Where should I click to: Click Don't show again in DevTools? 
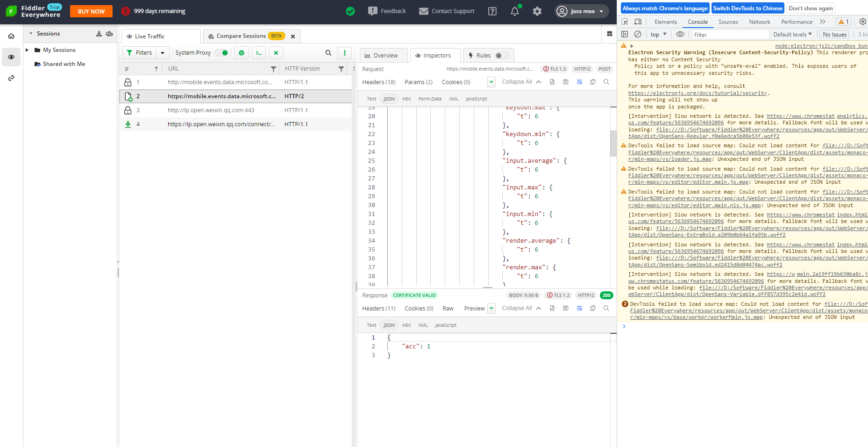click(x=811, y=8)
